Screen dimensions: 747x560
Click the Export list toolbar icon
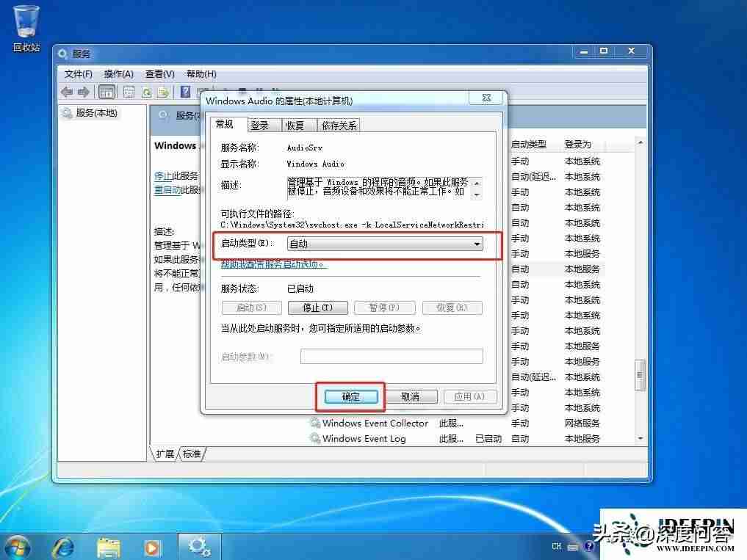click(x=163, y=92)
